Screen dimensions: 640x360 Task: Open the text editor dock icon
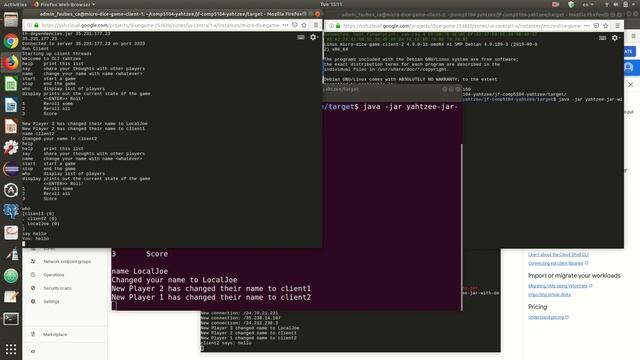pyautogui.click(x=11, y=297)
